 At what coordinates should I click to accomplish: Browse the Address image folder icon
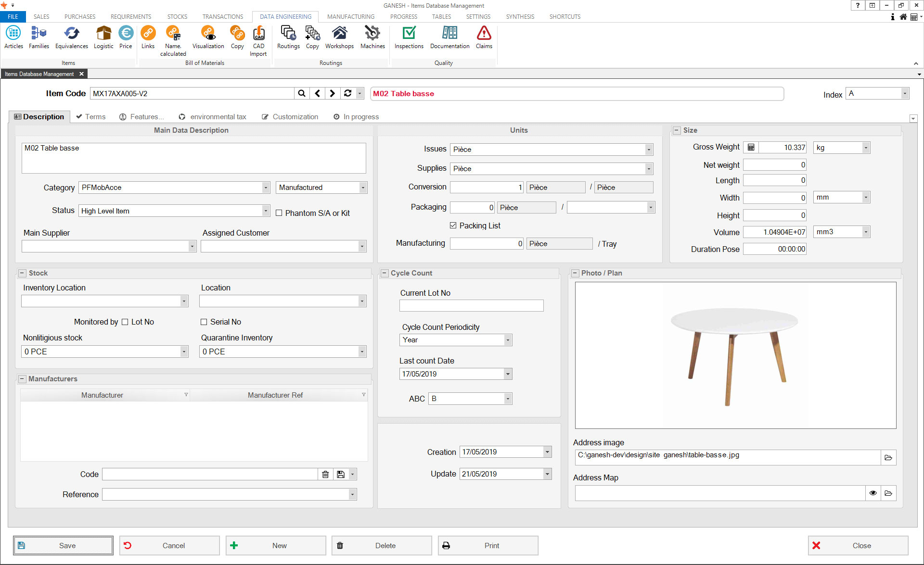point(888,458)
